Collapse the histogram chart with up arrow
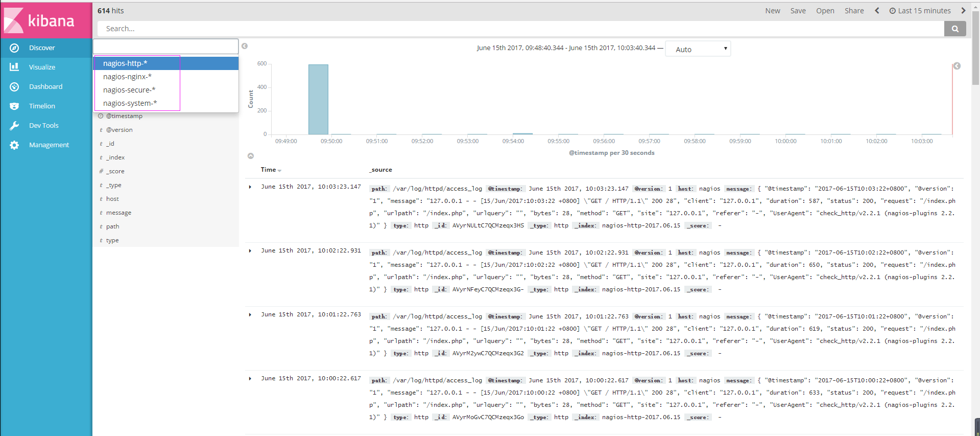980x436 pixels. pyautogui.click(x=251, y=156)
